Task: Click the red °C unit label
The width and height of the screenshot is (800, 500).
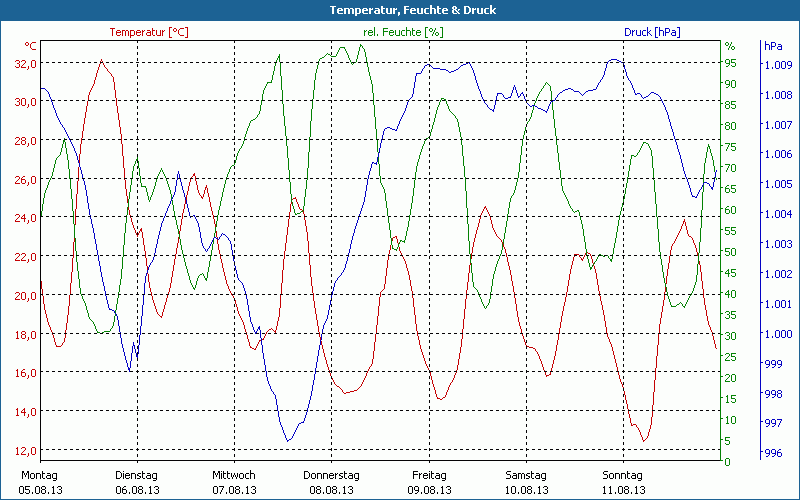Action: coord(31,46)
